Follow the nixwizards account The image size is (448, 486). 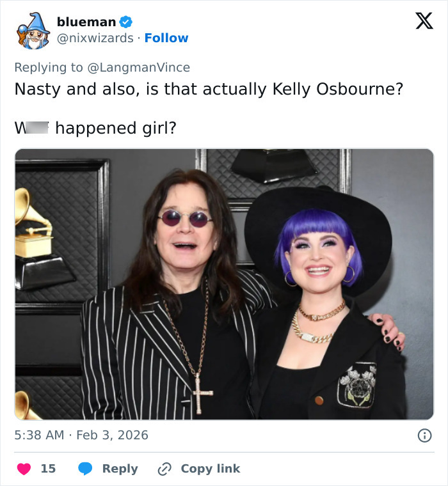[x=166, y=38]
